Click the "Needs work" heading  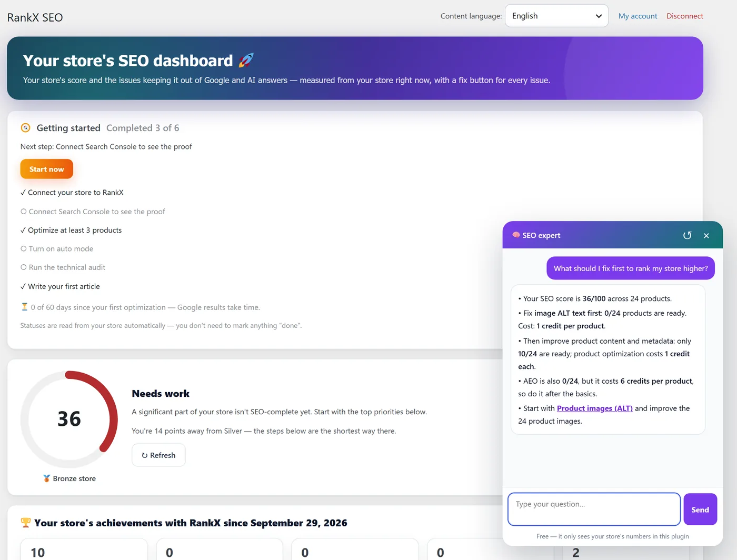point(161,393)
